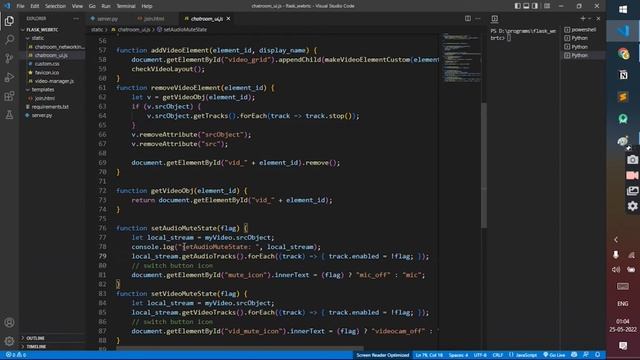This screenshot has height=360, width=640.
Task: Open the Search view in the activity bar
Action: (x=9, y=40)
